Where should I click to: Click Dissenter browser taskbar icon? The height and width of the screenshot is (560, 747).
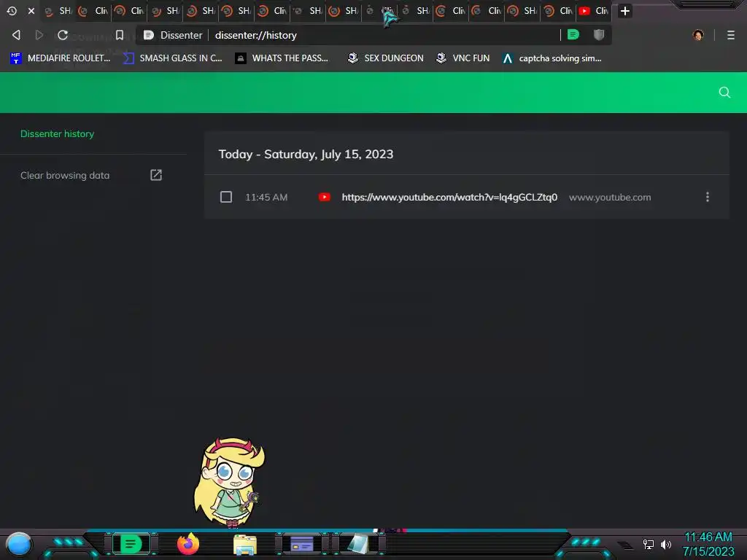click(131, 544)
